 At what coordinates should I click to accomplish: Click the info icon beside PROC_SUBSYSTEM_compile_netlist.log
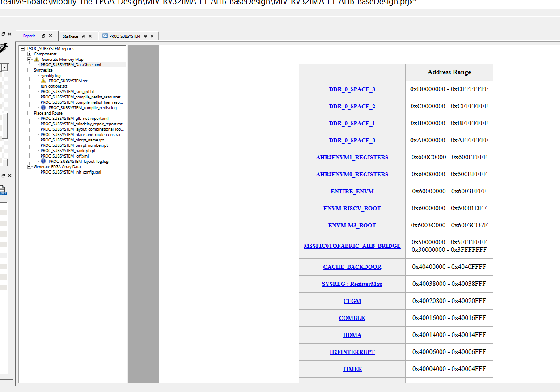point(43,107)
